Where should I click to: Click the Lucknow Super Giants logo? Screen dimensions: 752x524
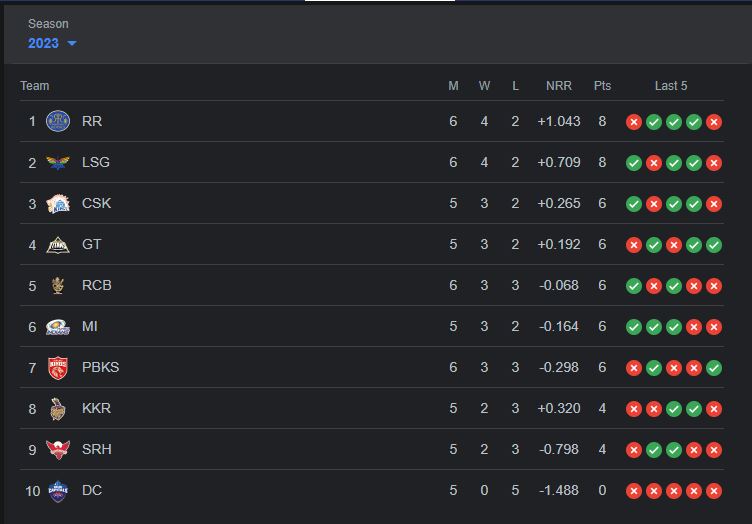click(58, 162)
